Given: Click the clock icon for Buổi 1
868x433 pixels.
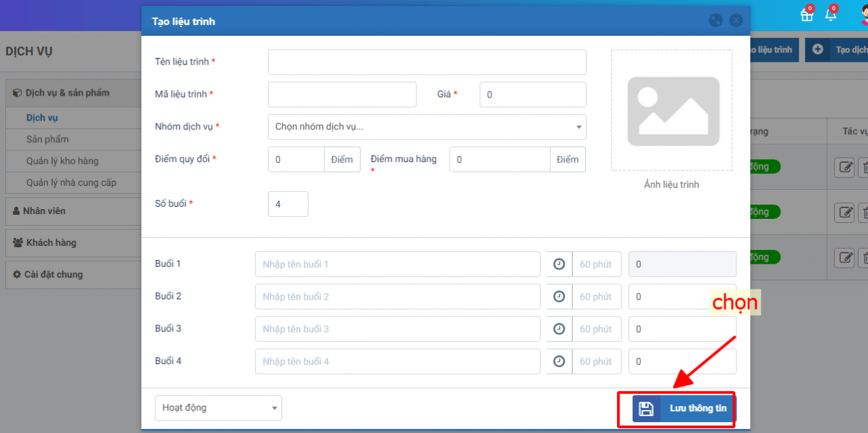Looking at the screenshot, I should point(559,264).
